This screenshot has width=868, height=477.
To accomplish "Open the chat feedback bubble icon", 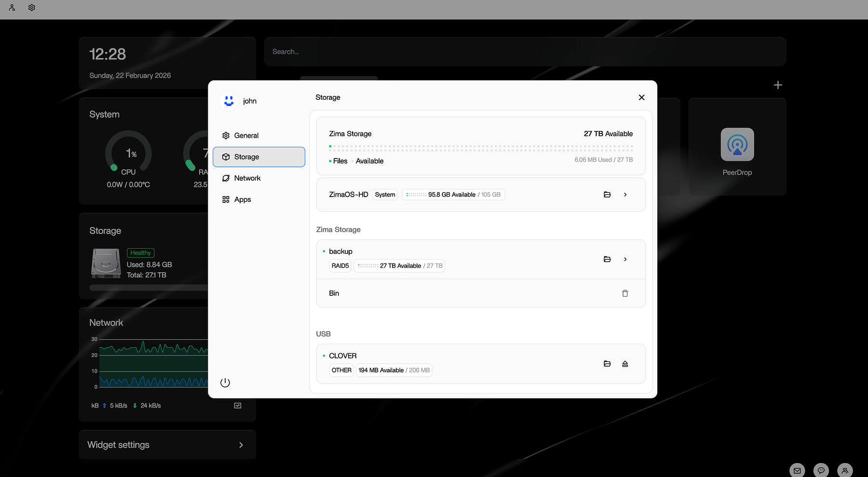I will click(821, 470).
